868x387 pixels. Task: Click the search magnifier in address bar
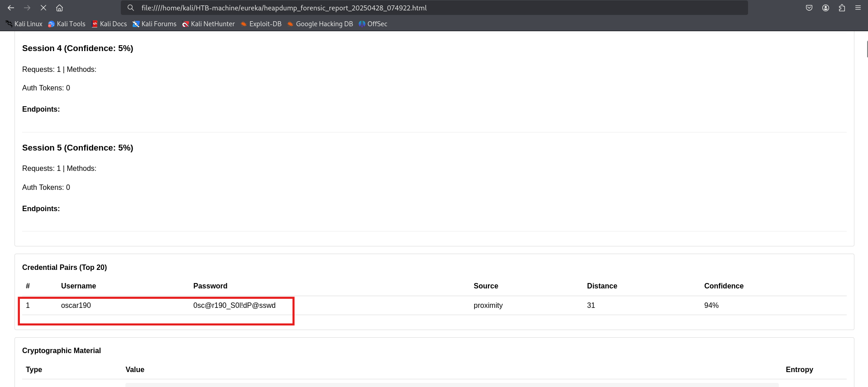pyautogui.click(x=131, y=8)
